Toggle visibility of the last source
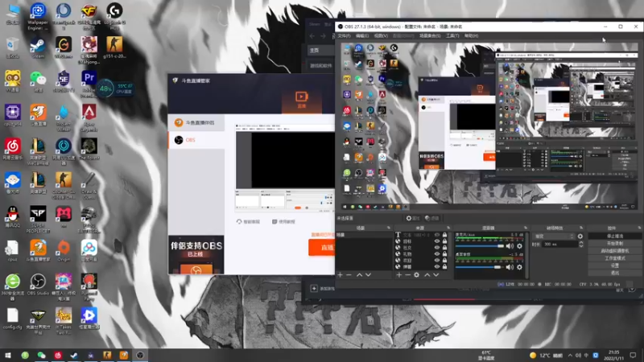 437,266
